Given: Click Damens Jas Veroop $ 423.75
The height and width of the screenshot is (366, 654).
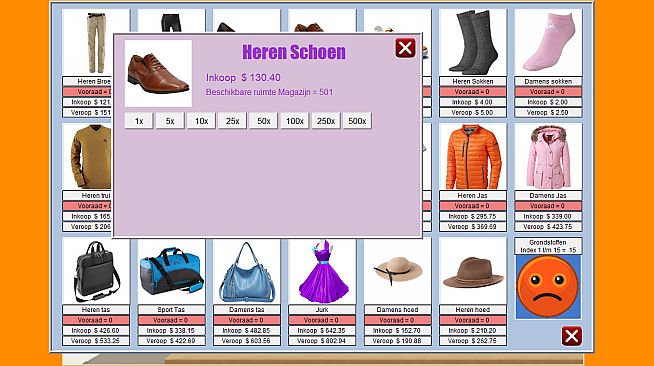Looking at the screenshot, I should click(548, 227).
